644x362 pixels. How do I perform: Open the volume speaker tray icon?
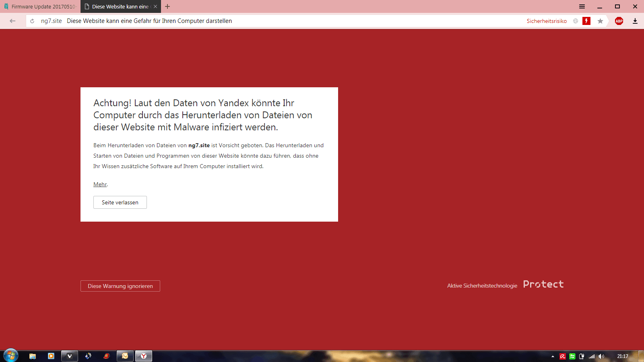pyautogui.click(x=601, y=356)
